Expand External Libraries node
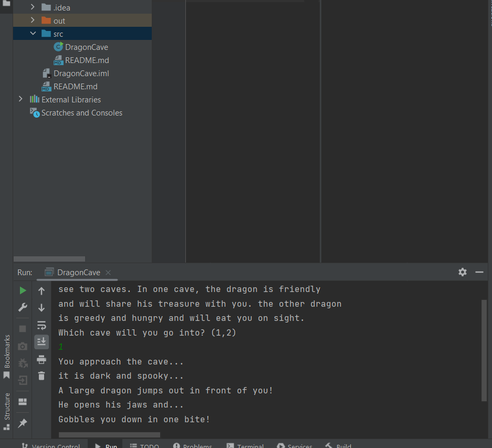This screenshot has width=492, height=448. click(x=20, y=99)
